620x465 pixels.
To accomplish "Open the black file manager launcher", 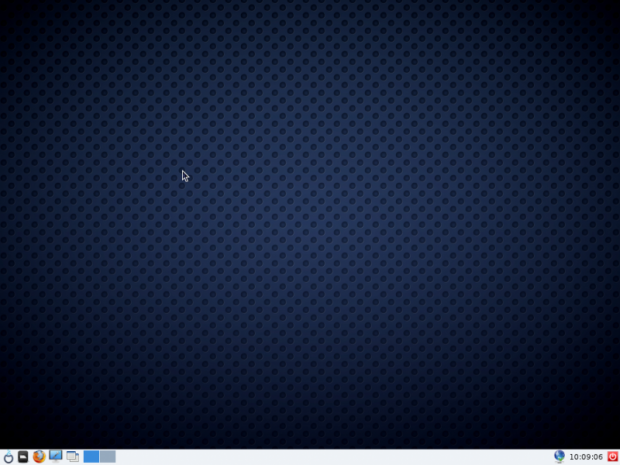I will tap(23, 457).
